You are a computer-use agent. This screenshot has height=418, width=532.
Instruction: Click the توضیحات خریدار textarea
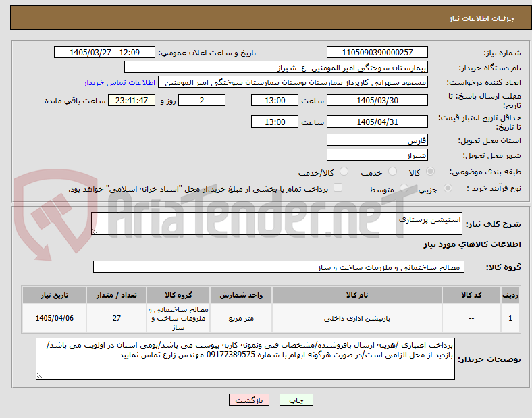coord(245,359)
